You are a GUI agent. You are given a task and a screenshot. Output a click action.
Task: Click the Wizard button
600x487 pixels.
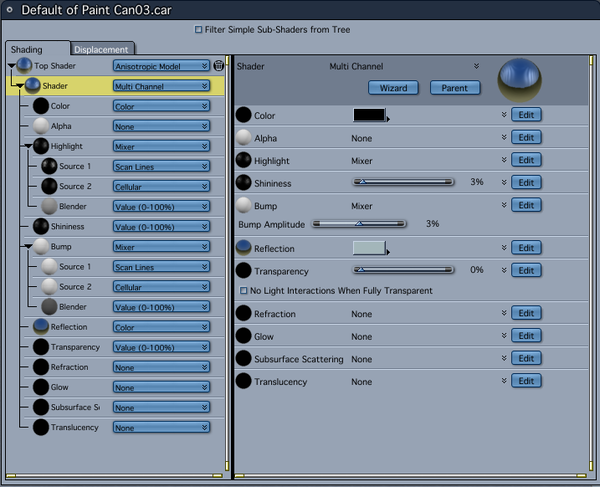pyautogui.click(x=393, y=88)
